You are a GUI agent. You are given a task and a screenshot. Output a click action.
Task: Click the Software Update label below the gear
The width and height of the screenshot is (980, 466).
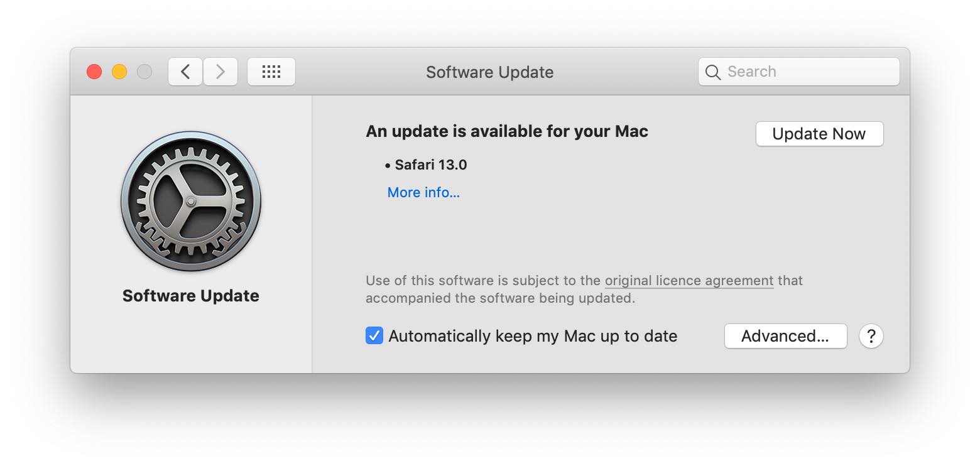coord(191,296)
